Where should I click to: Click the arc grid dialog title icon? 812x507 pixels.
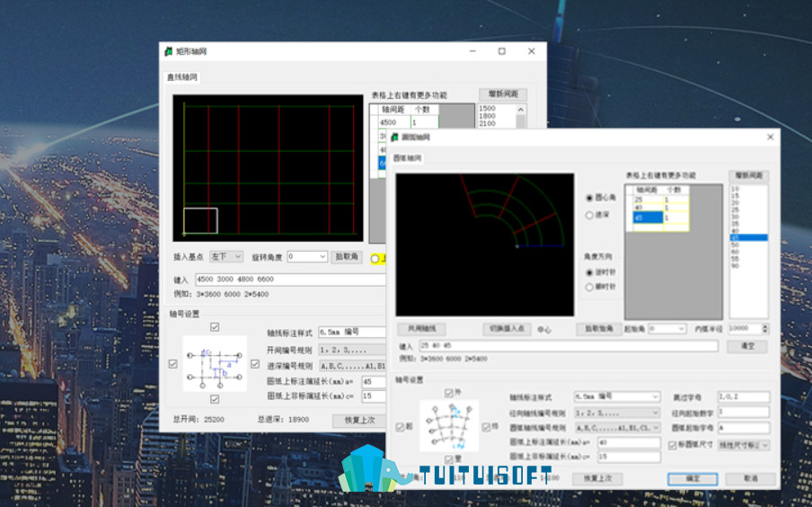[x=395, y=138]
